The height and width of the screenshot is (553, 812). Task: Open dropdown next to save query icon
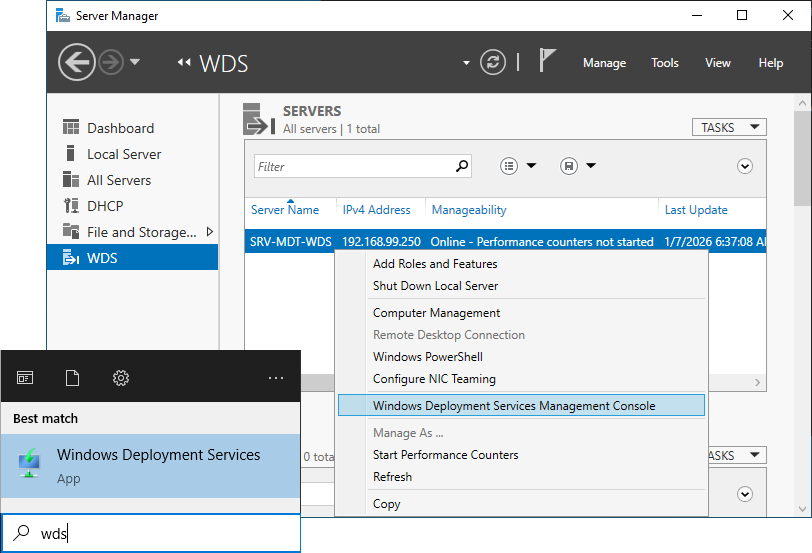[x=591, y=166]
